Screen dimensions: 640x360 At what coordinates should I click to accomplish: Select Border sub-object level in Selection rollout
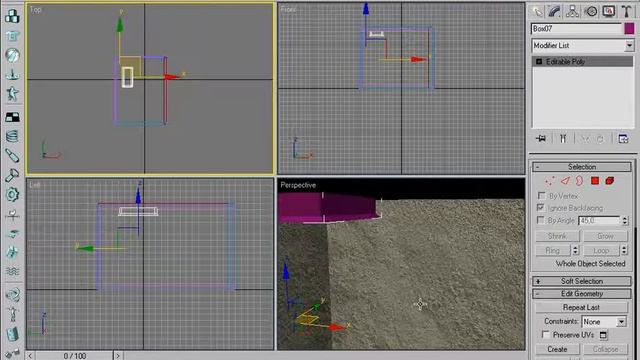580,181
